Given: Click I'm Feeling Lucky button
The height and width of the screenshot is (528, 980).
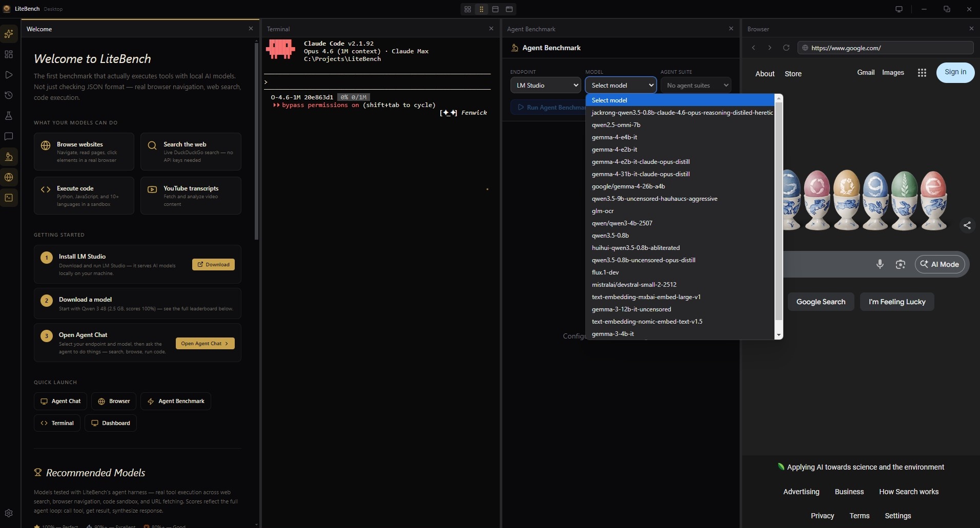Looking at the screenshot, I should pos(897,302).
